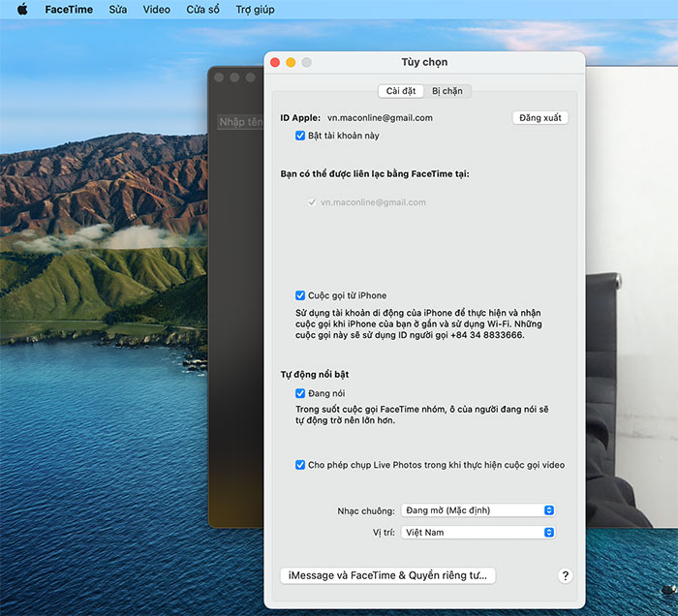Click the Nhập tên search field in FaceTime window
Image resolution: width=678 pixels, height=616 pixels.
tap(240, 122)
